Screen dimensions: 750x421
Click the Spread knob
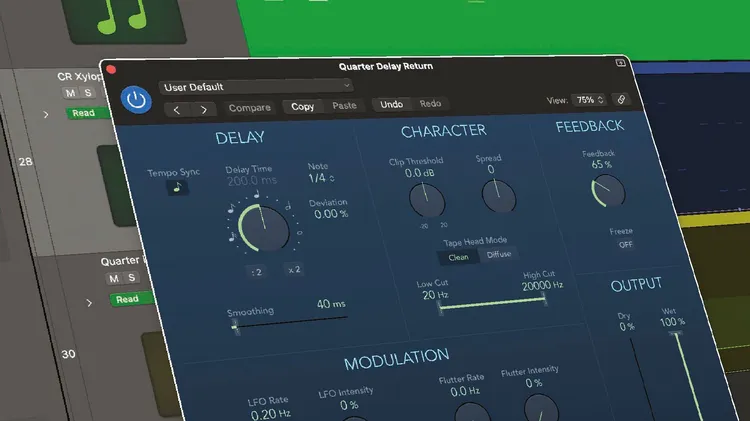tap(498, 195)
